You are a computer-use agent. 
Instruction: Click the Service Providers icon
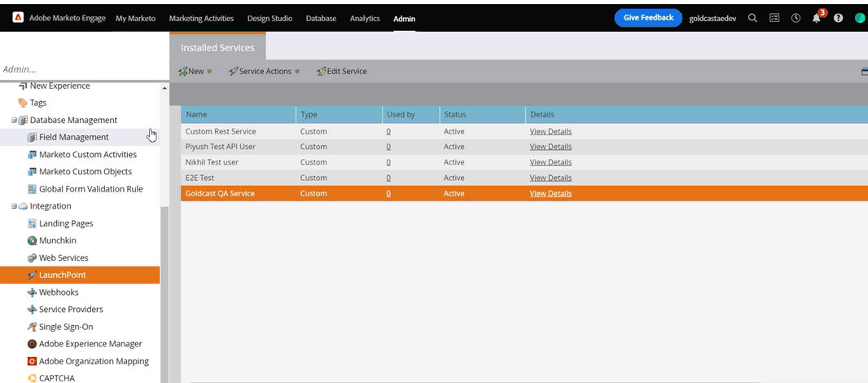tap(32, 310)
